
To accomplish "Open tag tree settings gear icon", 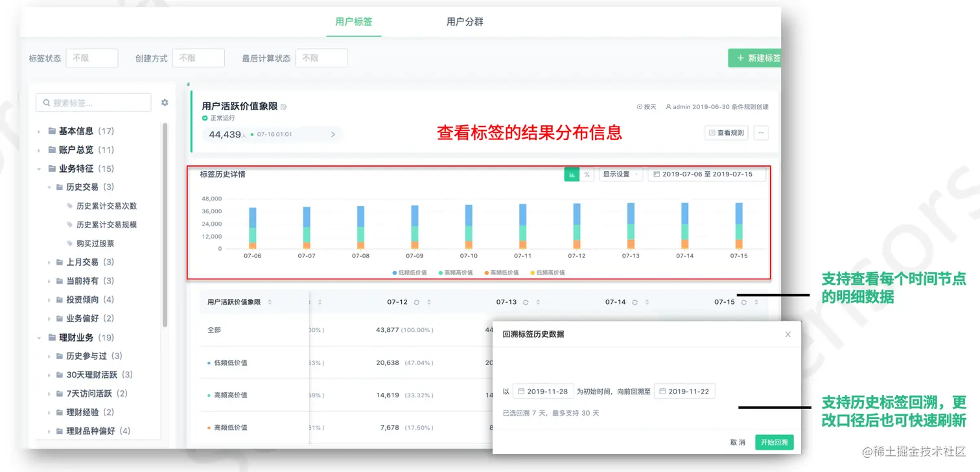I will click(x=165, y=102).
